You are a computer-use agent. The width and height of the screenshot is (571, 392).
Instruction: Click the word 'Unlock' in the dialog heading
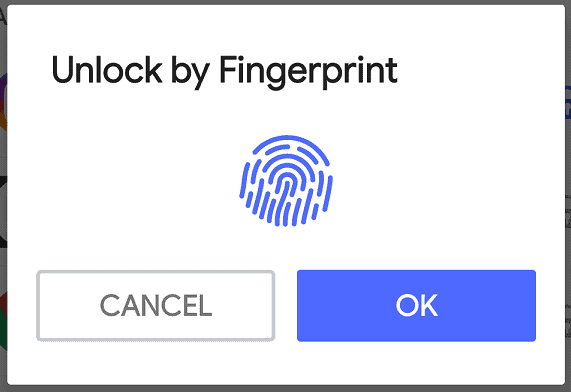pos(107,69)
